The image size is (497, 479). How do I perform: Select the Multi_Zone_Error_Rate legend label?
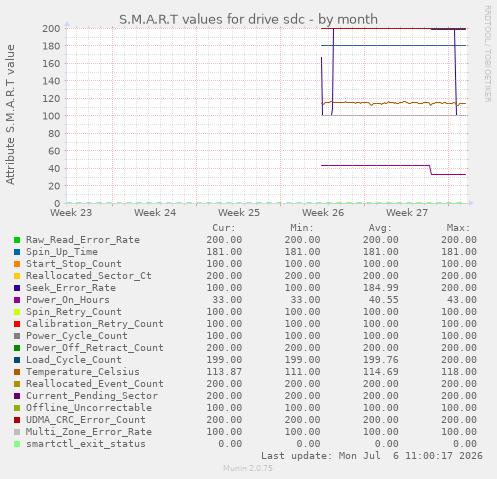point(89,432)
